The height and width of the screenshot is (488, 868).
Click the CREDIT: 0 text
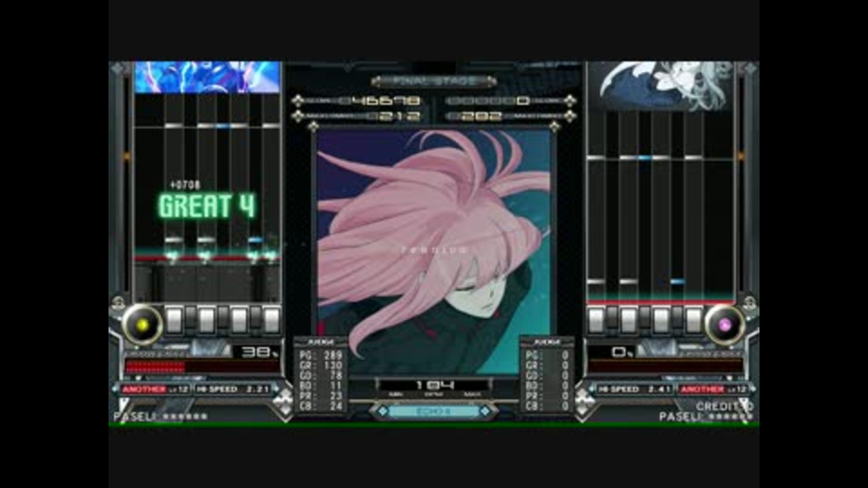(724, 406)
